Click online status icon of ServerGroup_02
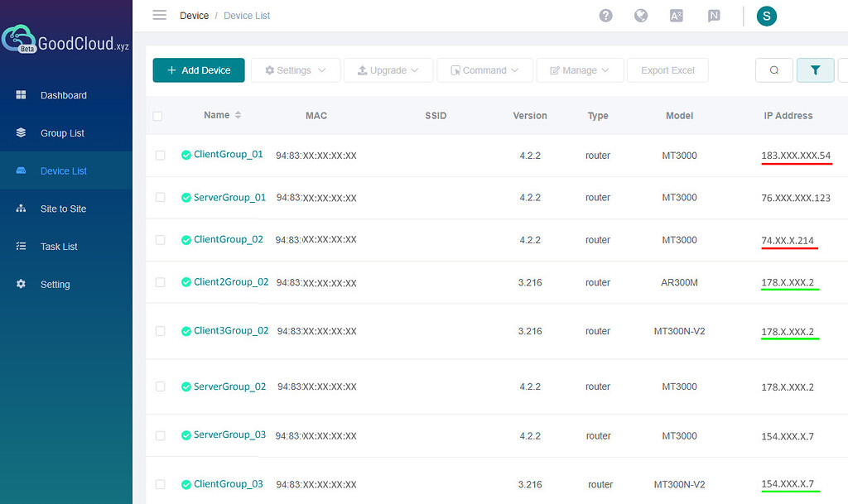The height and width of the screenshot is (504, 848). pos(186,386)
